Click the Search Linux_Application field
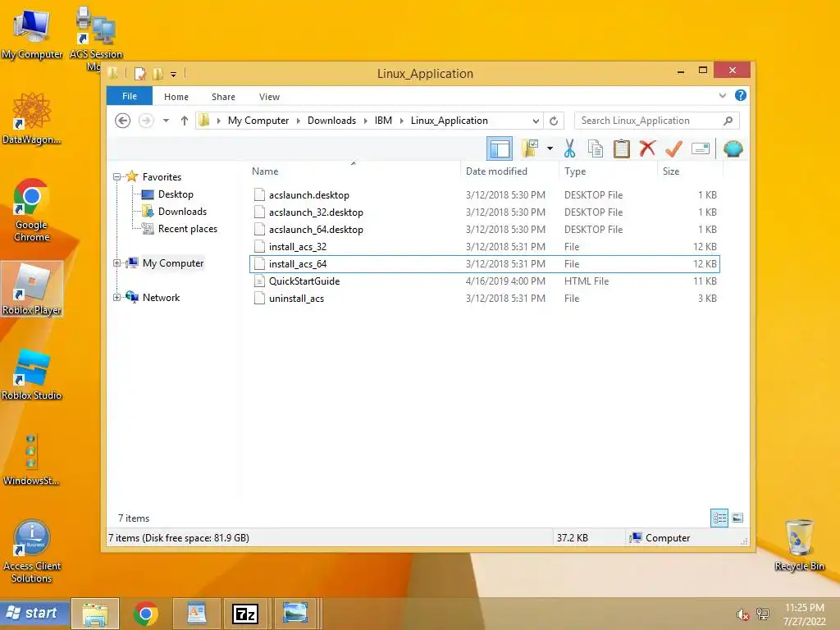 click(657, 121)
